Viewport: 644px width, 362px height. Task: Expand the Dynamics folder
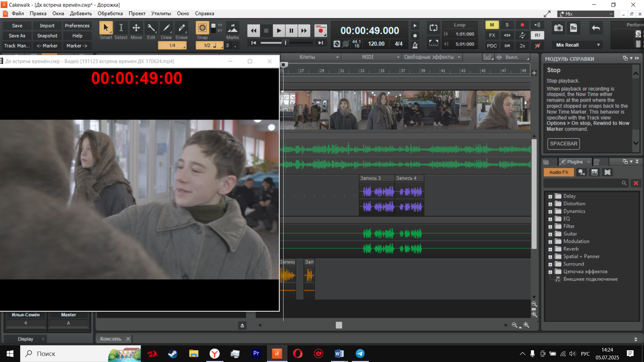tap(550, 211)
